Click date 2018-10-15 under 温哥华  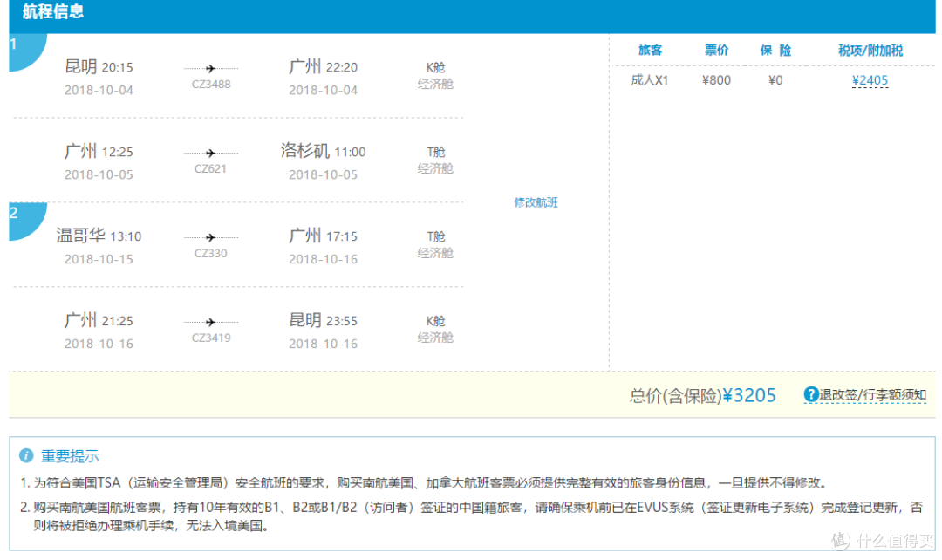click(x=99, y=259)
